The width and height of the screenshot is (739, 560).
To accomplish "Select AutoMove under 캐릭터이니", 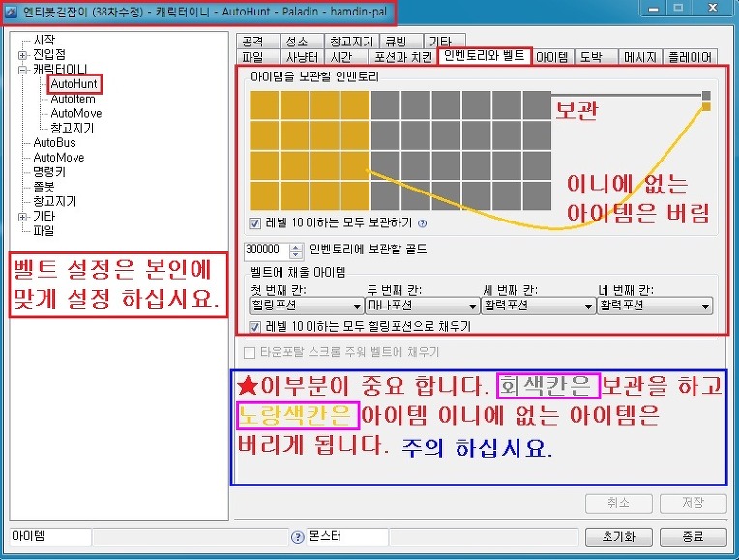I will [75, 113].
